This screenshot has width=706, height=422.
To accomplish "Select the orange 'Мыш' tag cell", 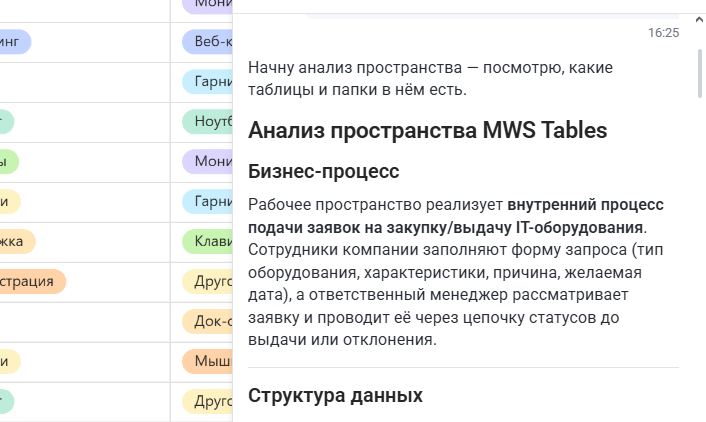I will [x=207, y=361].
